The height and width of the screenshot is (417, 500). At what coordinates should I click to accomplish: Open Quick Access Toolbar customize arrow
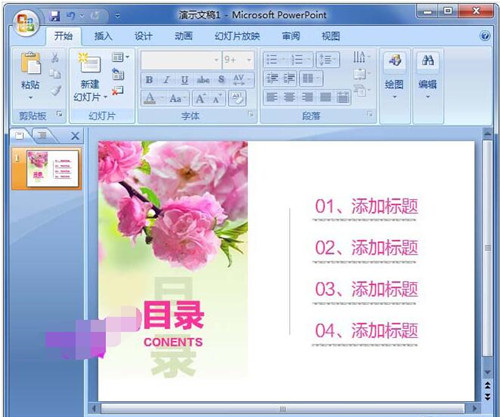117,16
